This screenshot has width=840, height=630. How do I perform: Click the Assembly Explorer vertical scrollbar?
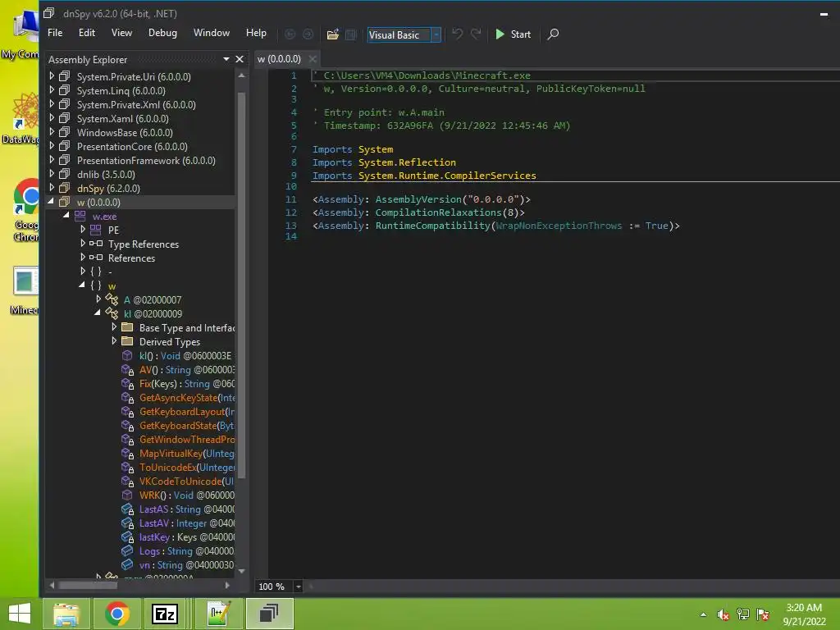pos(242,284)
